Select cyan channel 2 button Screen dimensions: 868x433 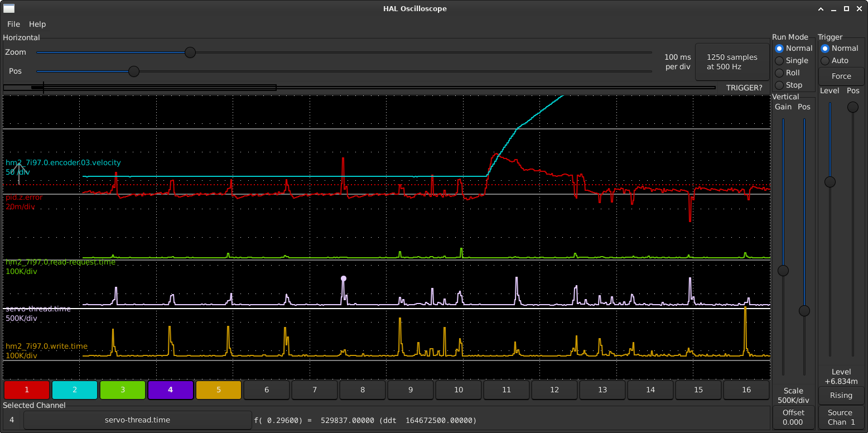[75, 390]
